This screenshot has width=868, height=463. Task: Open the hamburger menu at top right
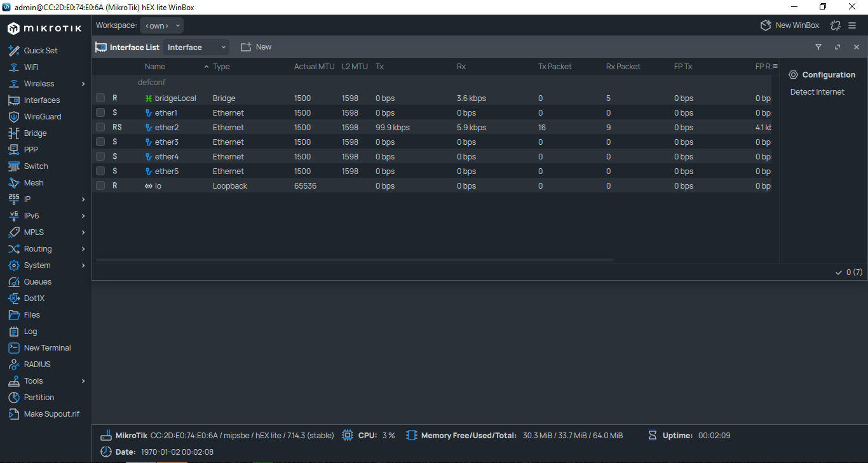click(x=853, y=25)
